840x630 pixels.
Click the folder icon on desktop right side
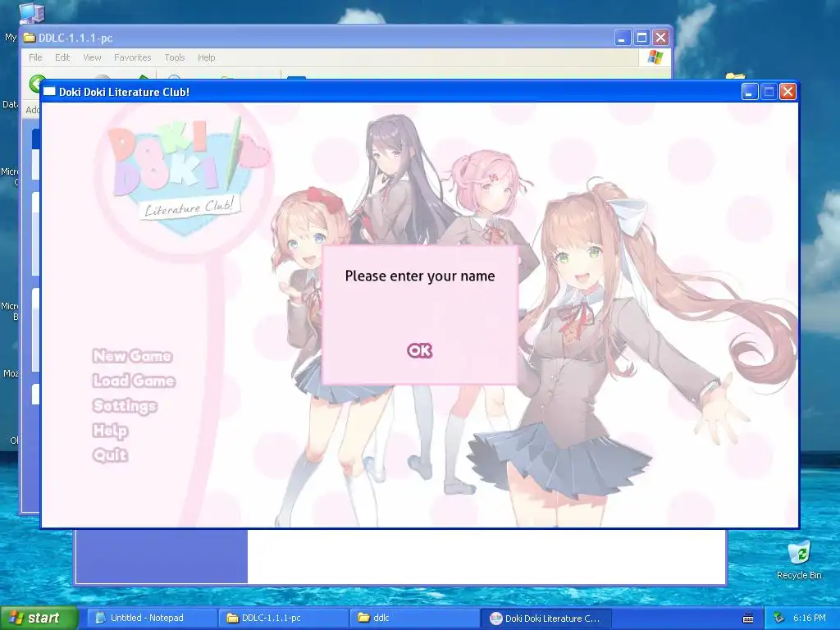(736, 76)
